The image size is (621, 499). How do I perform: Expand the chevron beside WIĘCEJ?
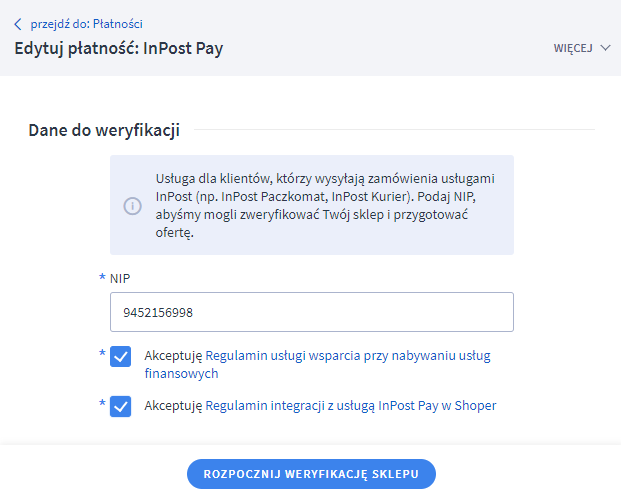pyautogui.click(x=605, y=48)
